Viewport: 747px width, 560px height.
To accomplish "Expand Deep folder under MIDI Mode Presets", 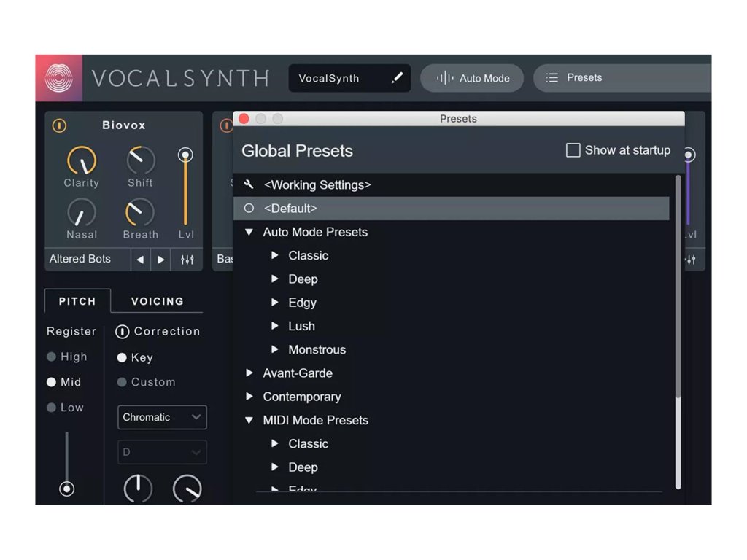I will (275, 467).
